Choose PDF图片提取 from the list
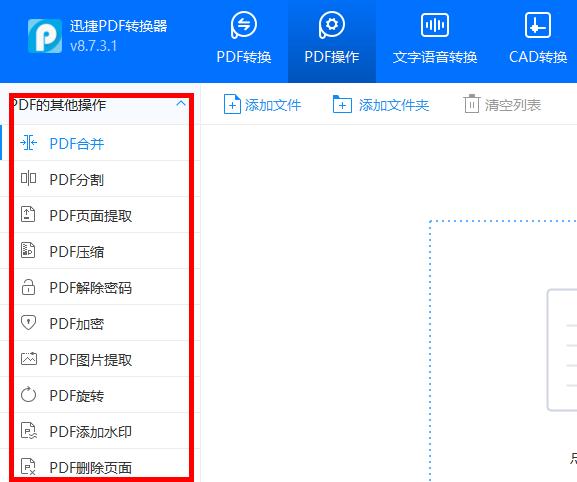This screenshot has height=482, width=577. (91, 360)
